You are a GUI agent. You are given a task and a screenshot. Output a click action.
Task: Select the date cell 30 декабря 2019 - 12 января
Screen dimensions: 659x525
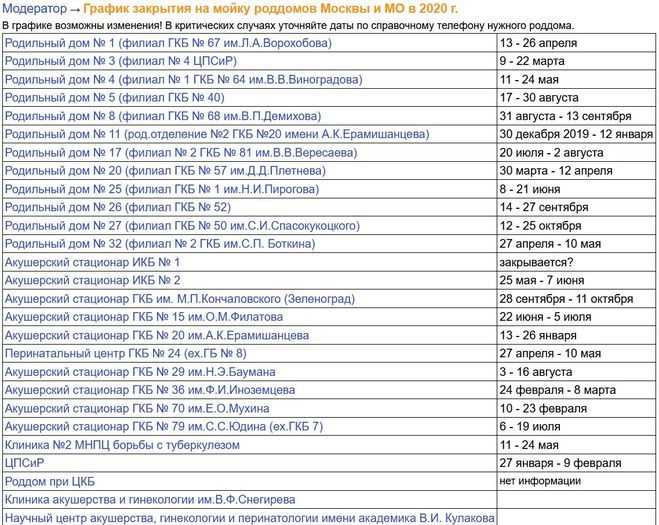tap(576, 134)
